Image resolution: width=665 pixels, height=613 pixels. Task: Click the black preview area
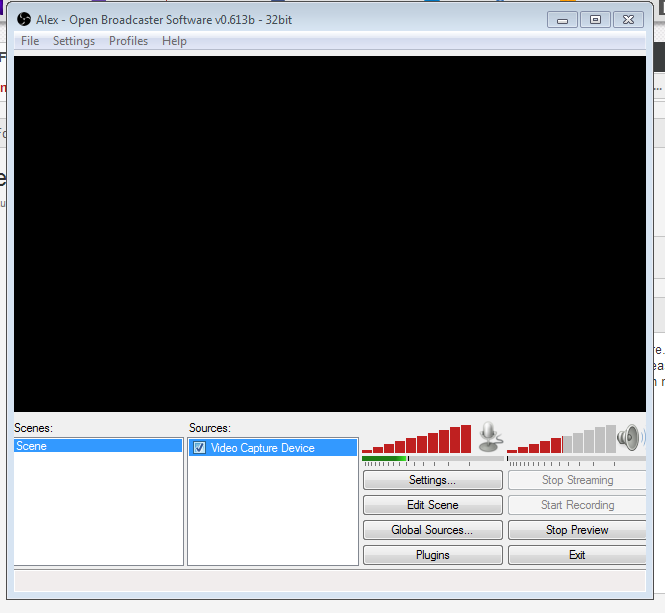[x=330, y=234]
